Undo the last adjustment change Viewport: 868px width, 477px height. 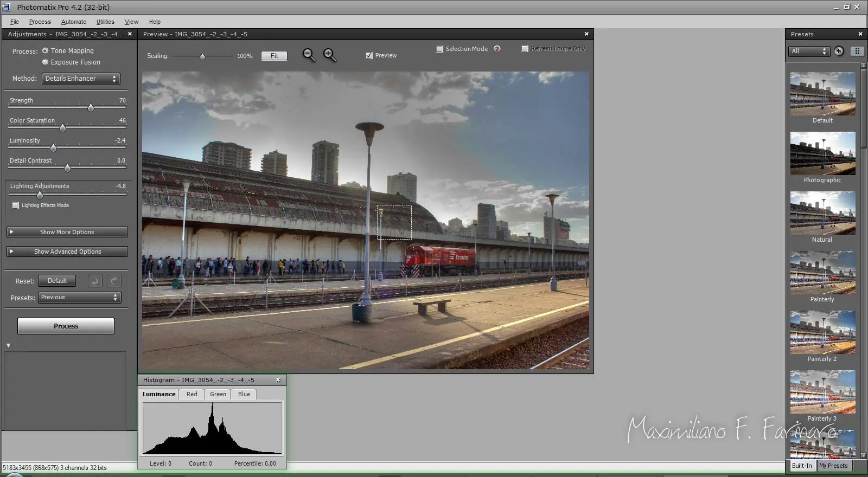click(95, 281)
